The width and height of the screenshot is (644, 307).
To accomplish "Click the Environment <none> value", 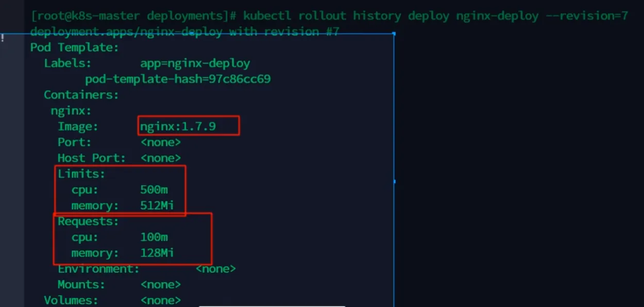I will (215, 269).
